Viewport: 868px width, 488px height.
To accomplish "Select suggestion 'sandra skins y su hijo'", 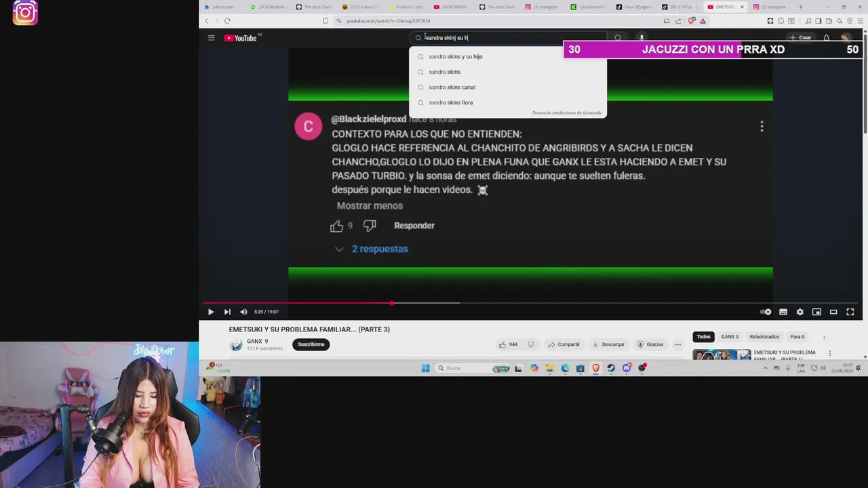I will (x=508, y=56).
